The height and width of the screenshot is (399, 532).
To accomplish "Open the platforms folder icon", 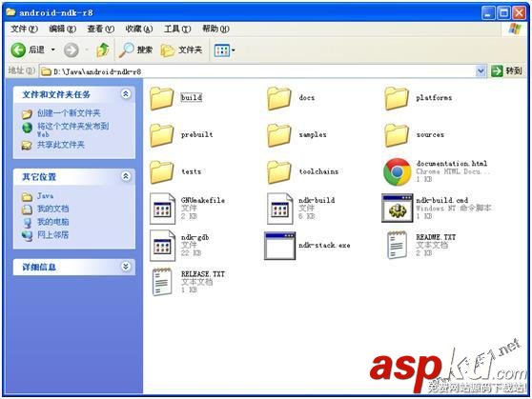I will click(397, 98).
